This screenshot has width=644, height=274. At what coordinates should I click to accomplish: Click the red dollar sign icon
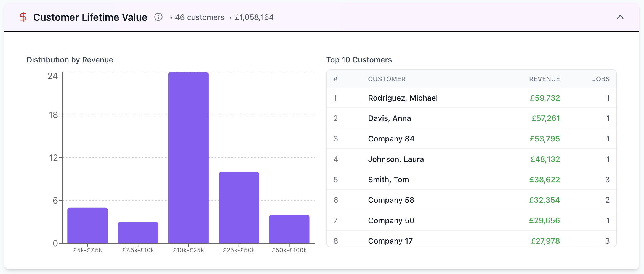(23, 17)
